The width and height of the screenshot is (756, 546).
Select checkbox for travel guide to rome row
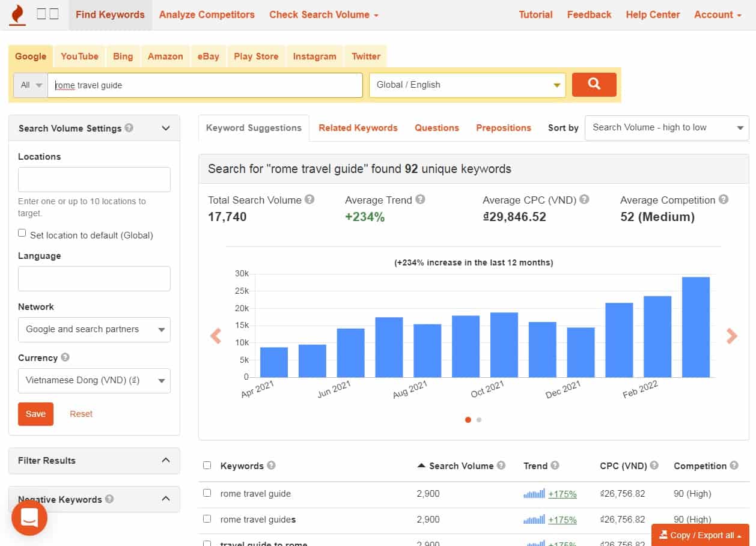[207, 544]
